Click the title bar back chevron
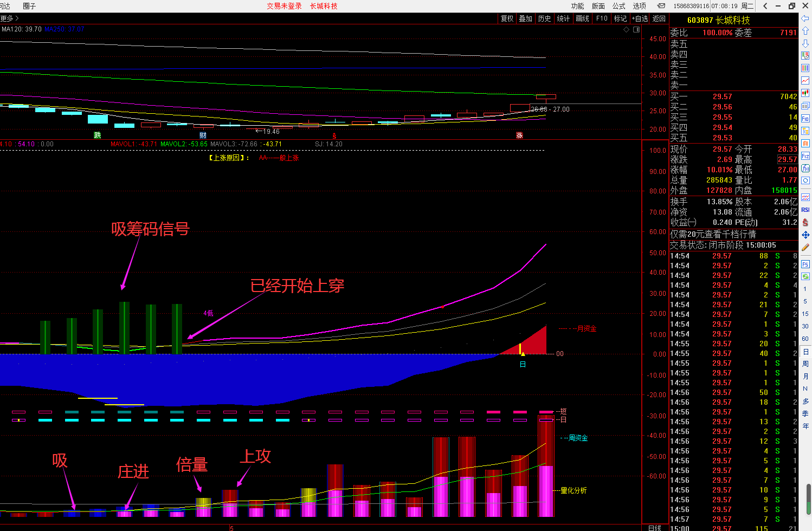 (x=765, y=6)
